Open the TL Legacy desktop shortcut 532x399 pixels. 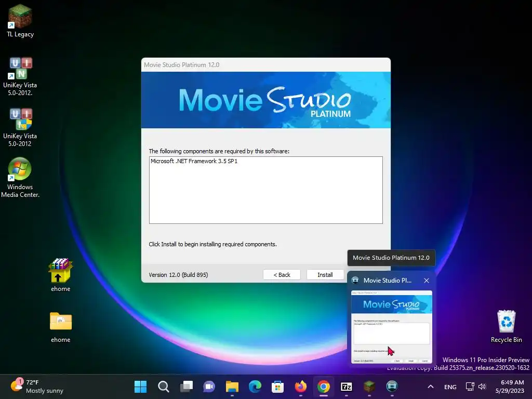(x=20, y=21)
